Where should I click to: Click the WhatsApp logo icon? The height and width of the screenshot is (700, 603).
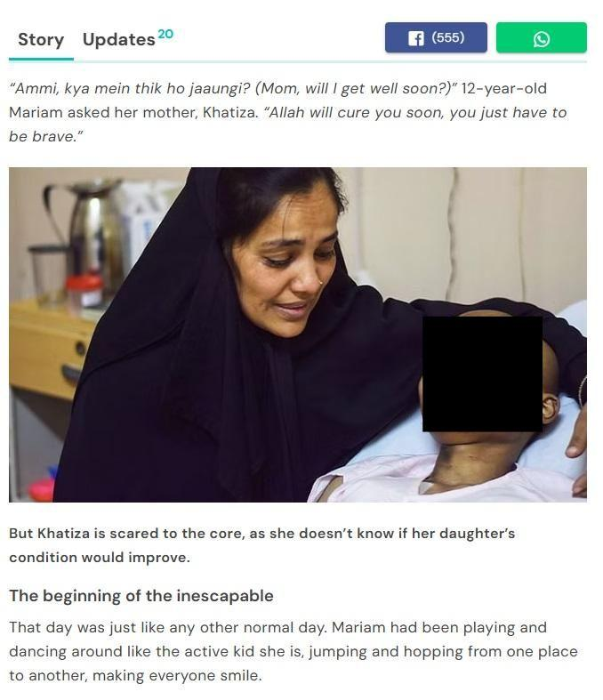coord(542,39)
